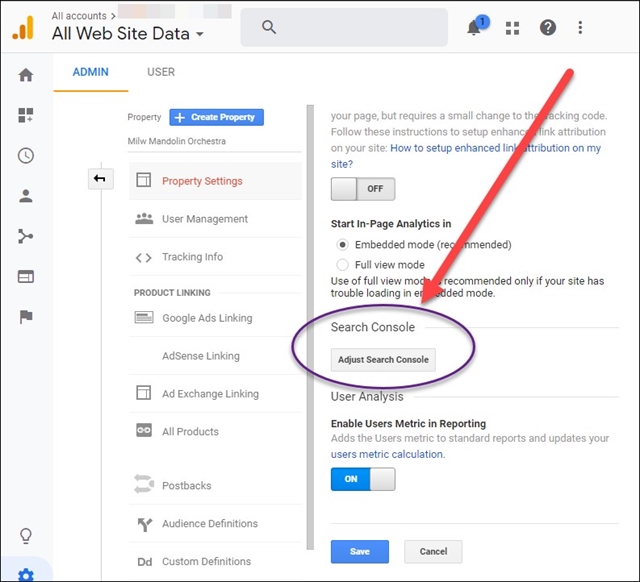The width and height of the screenshot is (640, 582).
Task: Open the Help question mark icon
Action: [x=548, y=28]
